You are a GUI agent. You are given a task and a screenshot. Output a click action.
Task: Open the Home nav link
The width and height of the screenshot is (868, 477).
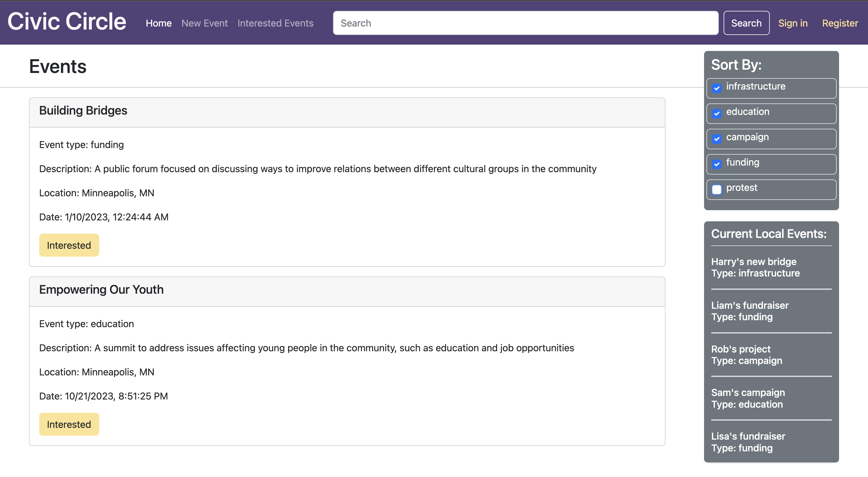click(x=159, y=23)
